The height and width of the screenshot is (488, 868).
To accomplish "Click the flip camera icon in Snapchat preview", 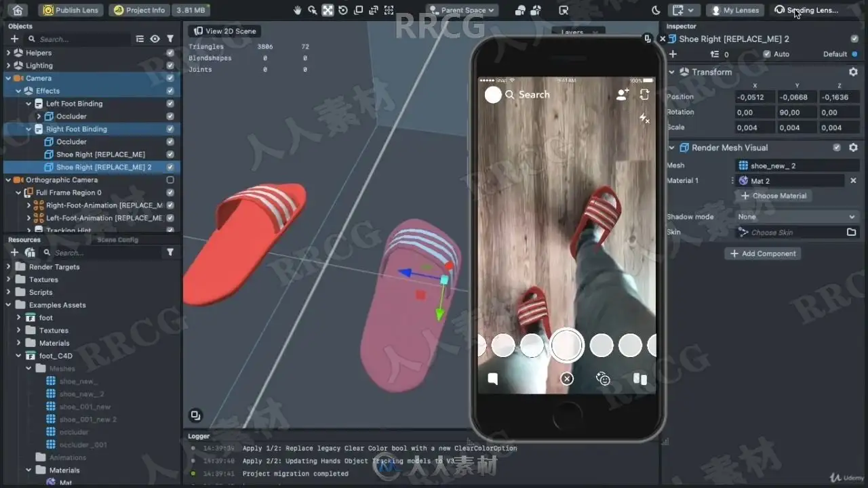I will (x=644, y=95).
